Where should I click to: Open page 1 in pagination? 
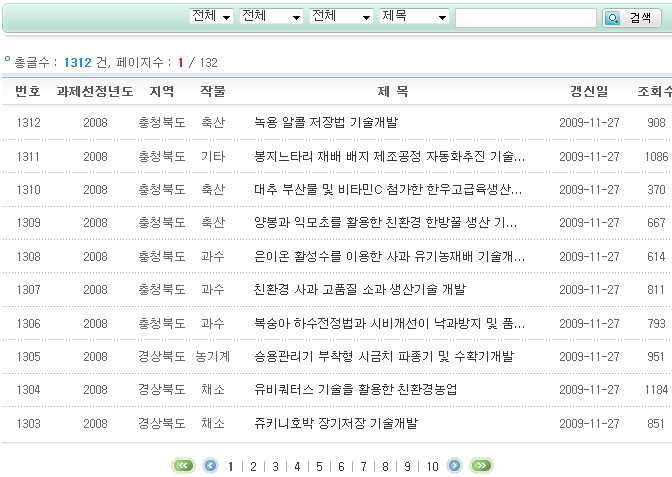click(231, 466)
